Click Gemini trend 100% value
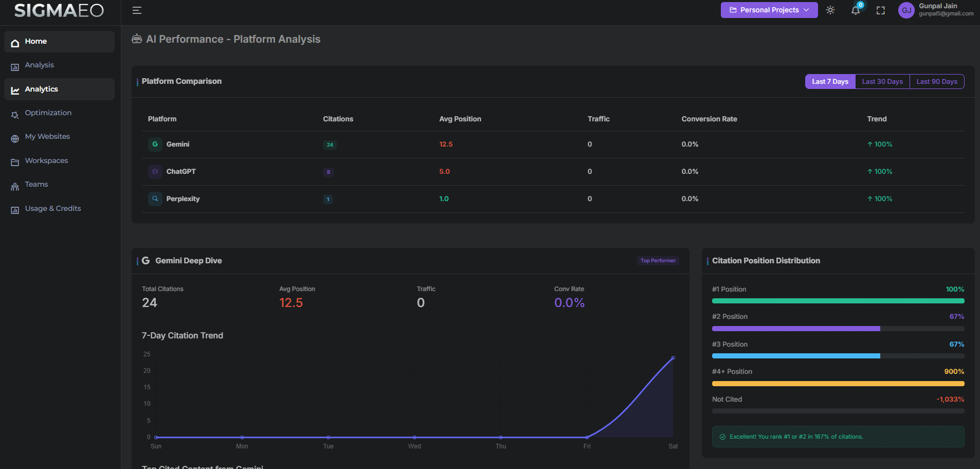 click(880, 145)
